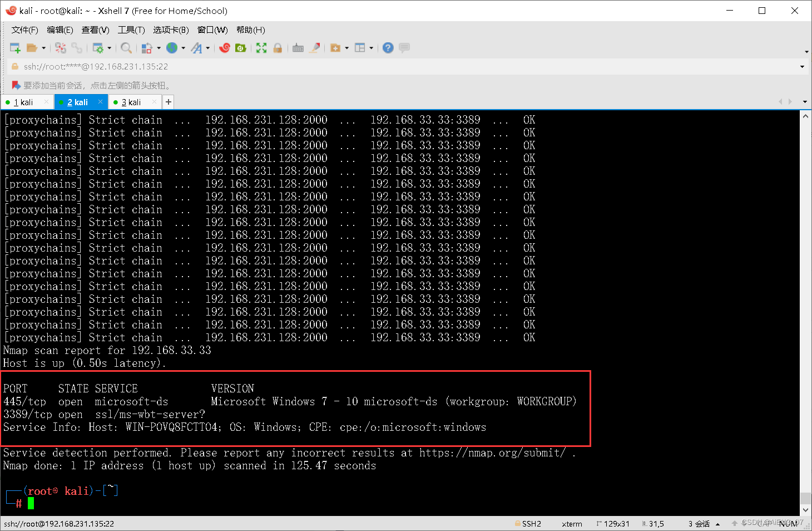Click the Find magnifier icon
Image resolution: width=812 pixels, height=531 pixels.
126,48
